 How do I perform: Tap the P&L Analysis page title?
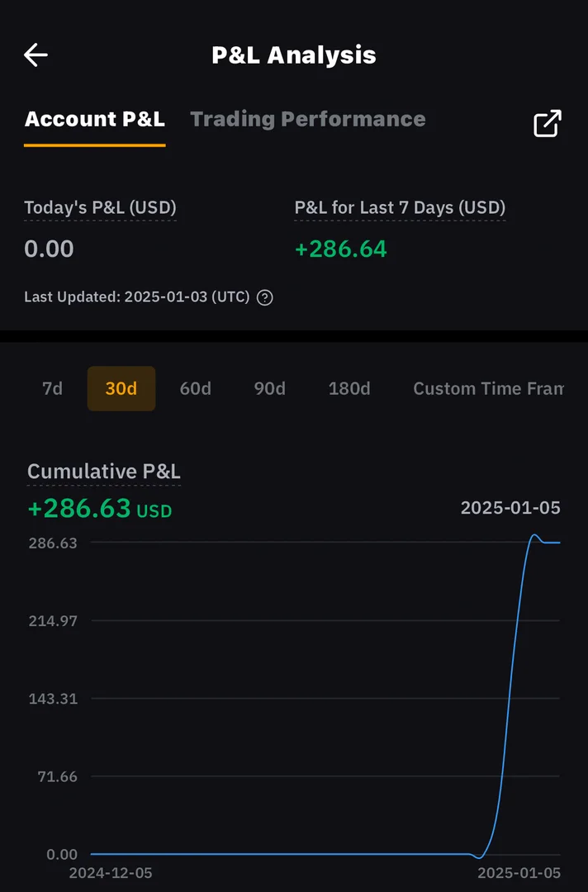(293, 55)
